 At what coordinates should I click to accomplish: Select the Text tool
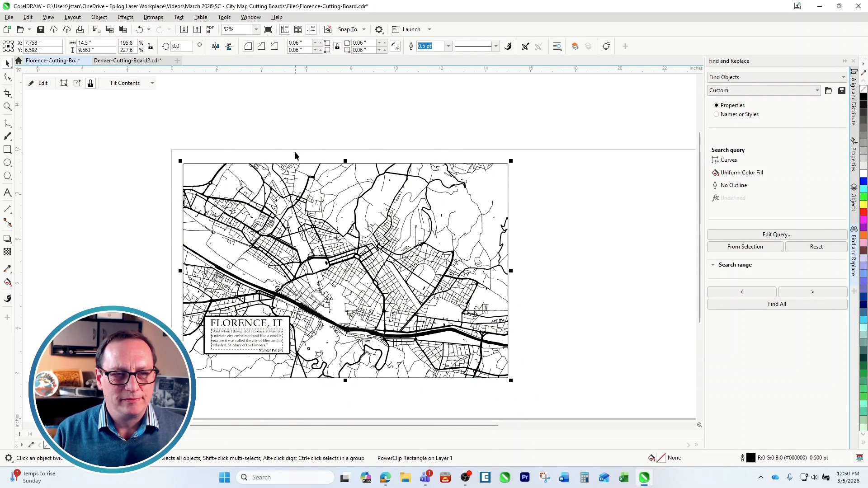(x=7, y=192)
